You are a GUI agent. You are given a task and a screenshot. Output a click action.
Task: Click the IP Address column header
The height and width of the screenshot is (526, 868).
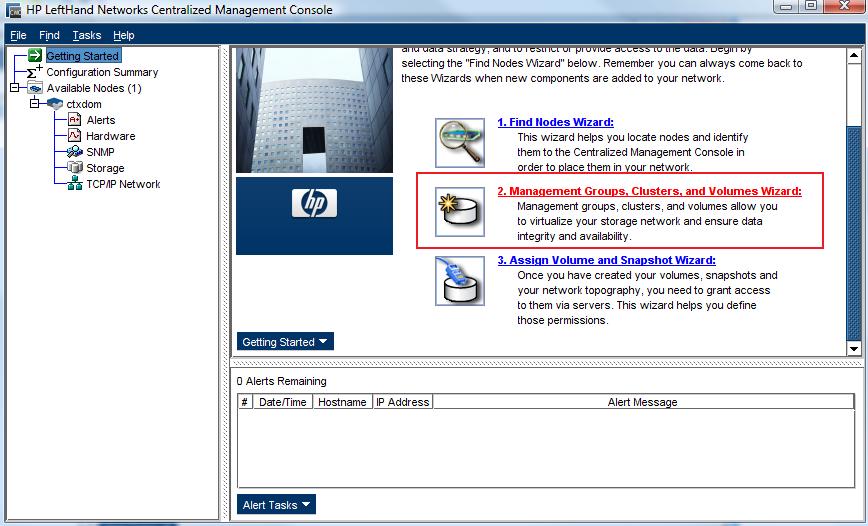click(402, 402)
